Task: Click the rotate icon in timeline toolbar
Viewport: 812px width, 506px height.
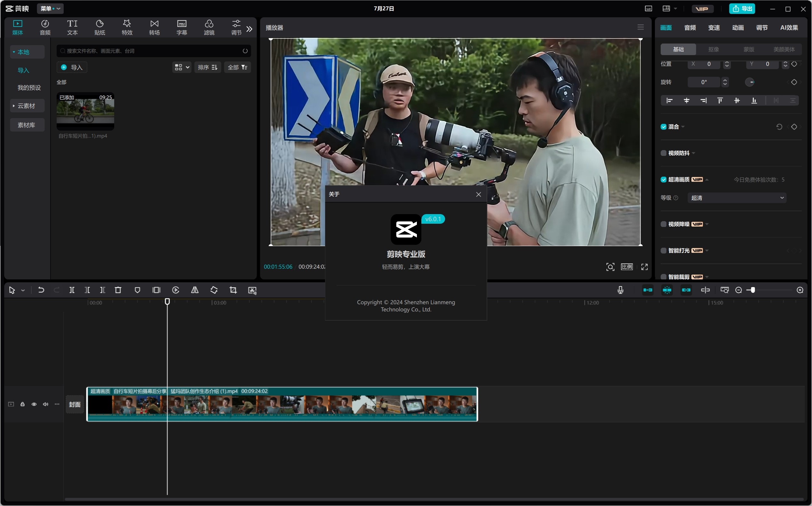Action: [214, 290]
